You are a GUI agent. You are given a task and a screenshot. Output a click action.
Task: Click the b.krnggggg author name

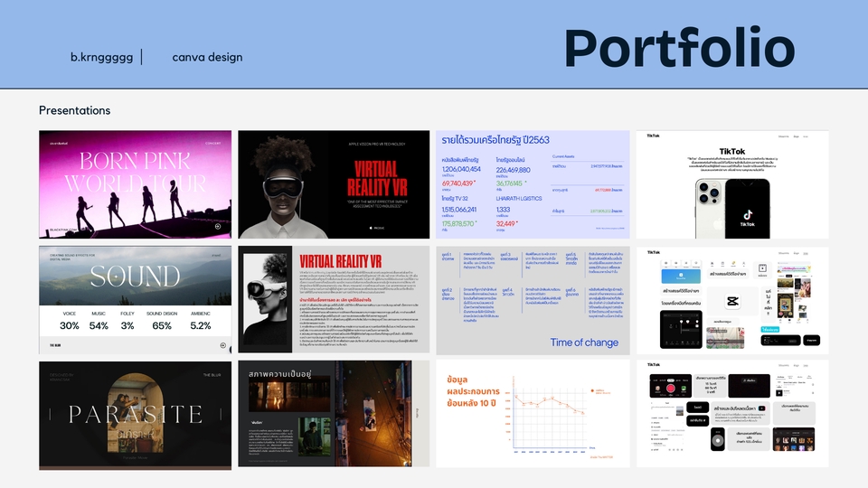click(101, 57)
